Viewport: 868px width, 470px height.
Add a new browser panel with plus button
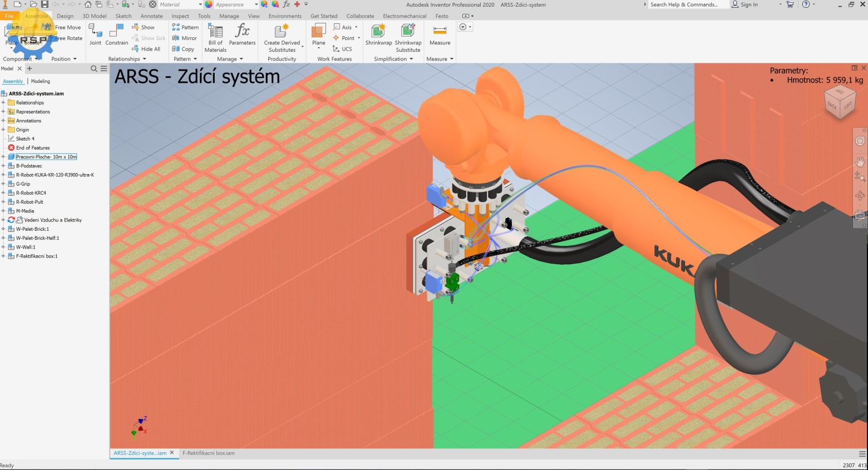29,68
